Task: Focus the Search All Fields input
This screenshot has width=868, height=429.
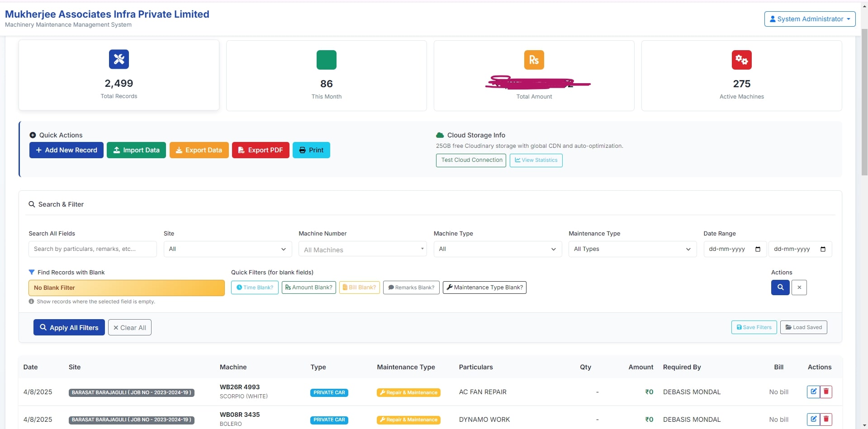Action: [x=92, y=249]
